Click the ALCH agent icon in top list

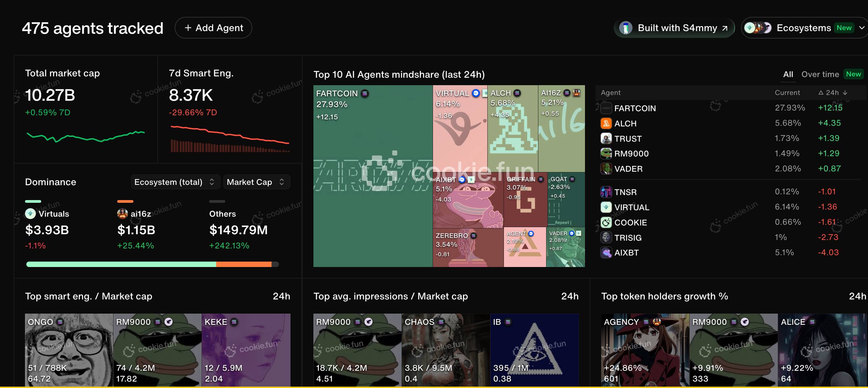[x=606, y=123]
